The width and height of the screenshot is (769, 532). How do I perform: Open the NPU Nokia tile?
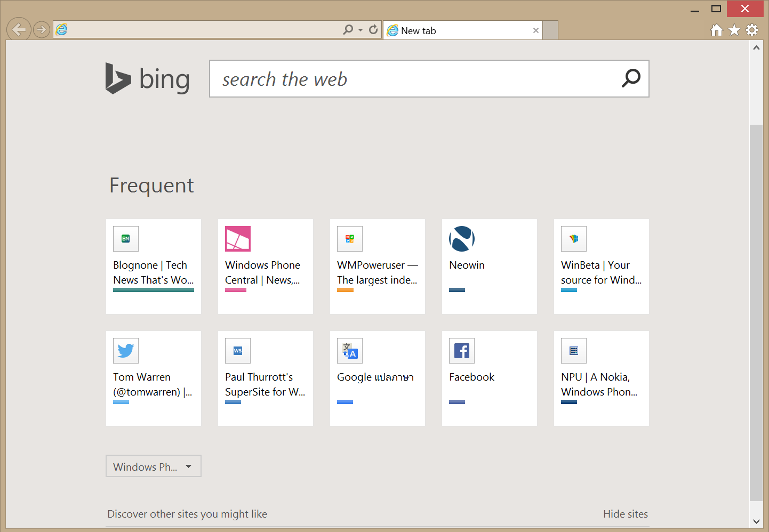pyautogui.click(x=602, y=378)
